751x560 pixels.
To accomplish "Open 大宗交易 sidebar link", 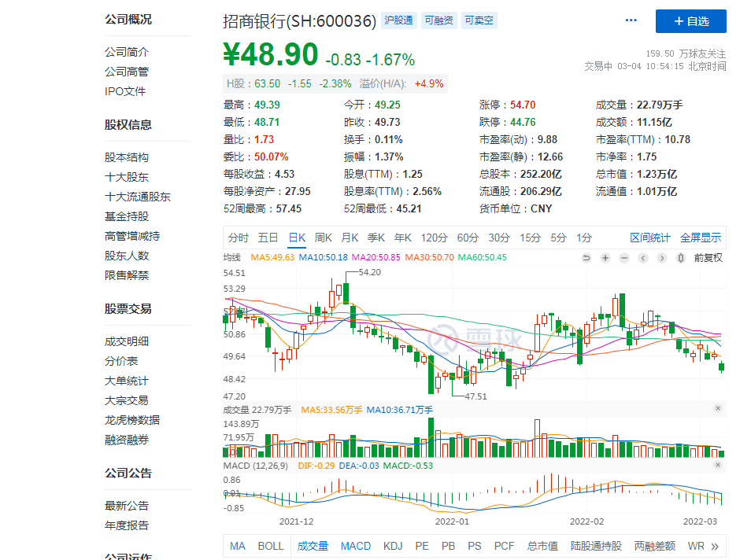I will pos(127,400).
